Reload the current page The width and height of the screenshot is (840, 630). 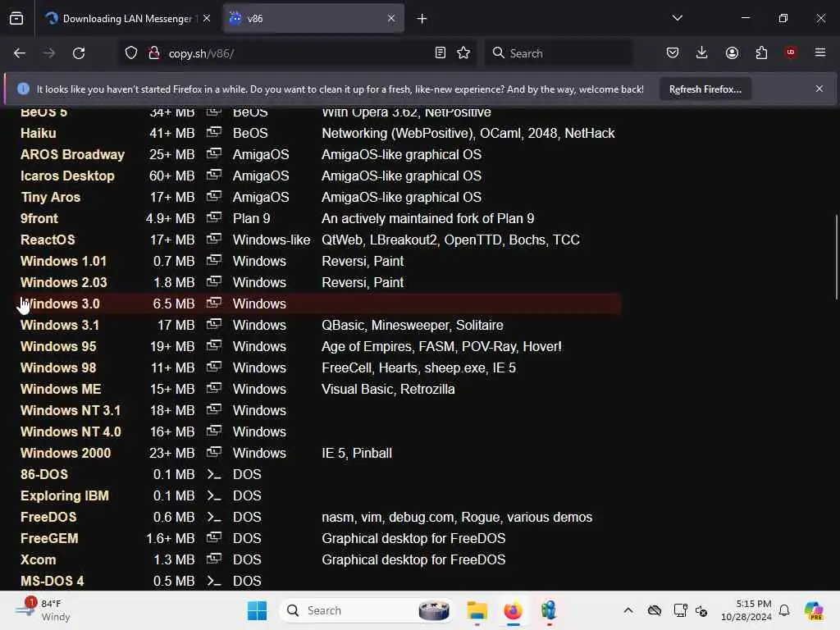[x=79, y=53]
